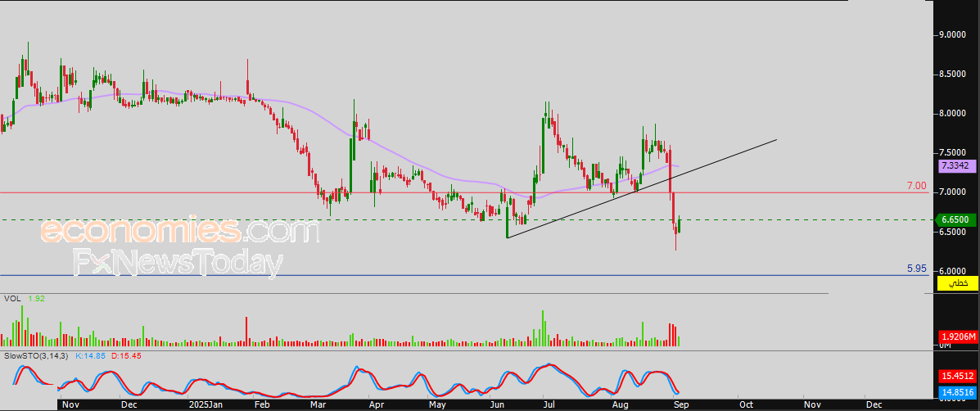Click the red 15.4512 stochastic D tag

point(956,376)
